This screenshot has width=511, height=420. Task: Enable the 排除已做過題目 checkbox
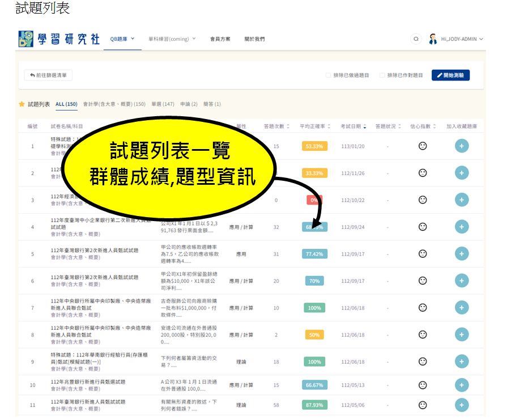tap(328, 75)
